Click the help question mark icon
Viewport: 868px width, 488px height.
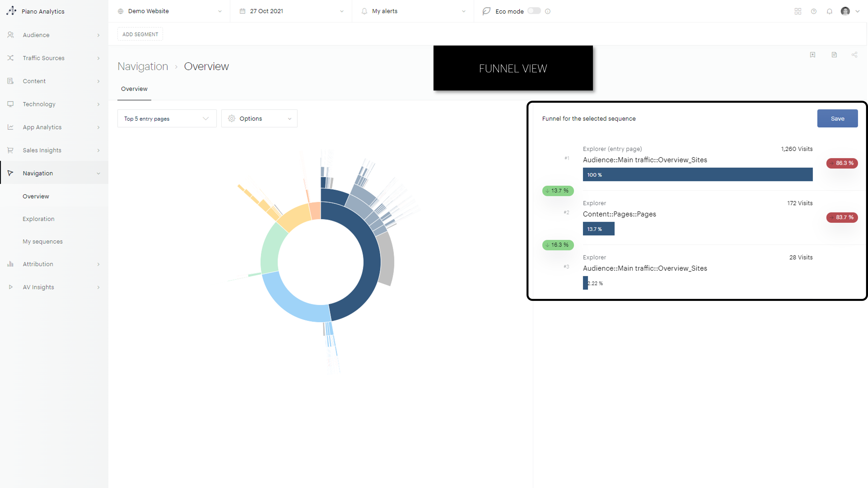813,11
